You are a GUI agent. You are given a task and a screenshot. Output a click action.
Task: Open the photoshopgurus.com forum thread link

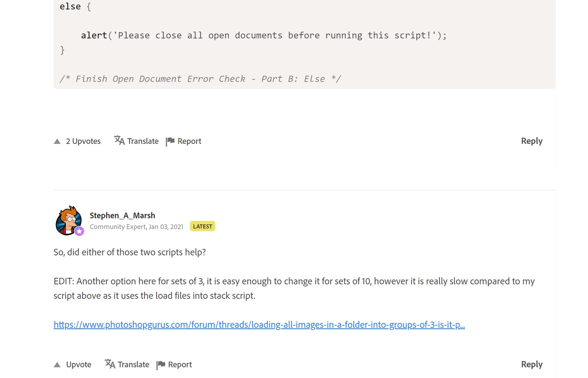tap(259, 325)
